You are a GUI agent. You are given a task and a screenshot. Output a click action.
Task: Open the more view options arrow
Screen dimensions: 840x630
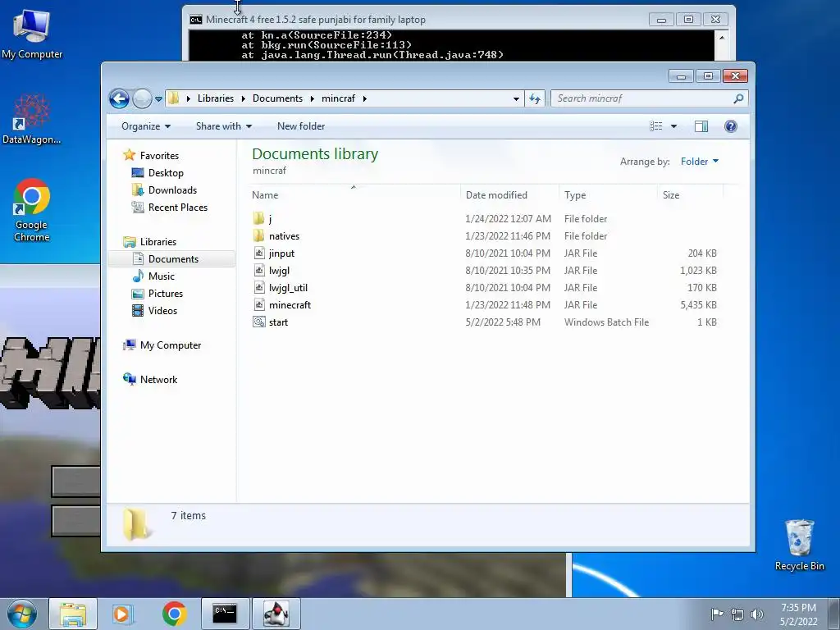(x=674, y=126)
